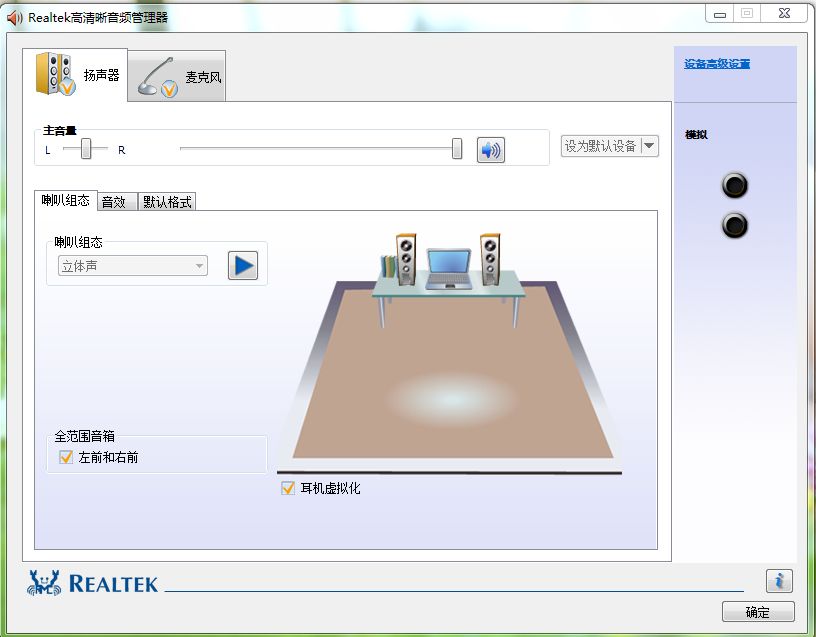The width and height of the screenshot is (816, 637).
Task: Select the 喇叭组态 sub-tab
Action: click(66, 200)
